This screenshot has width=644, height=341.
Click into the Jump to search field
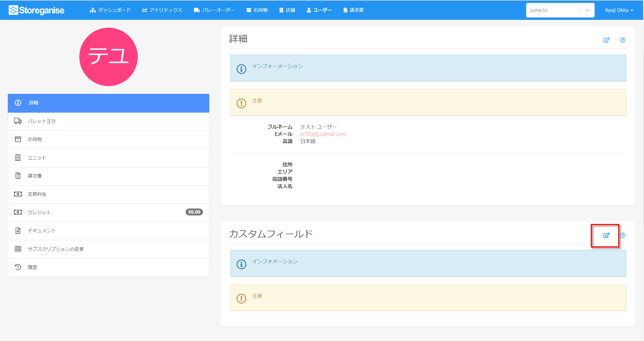pos(553,10)
